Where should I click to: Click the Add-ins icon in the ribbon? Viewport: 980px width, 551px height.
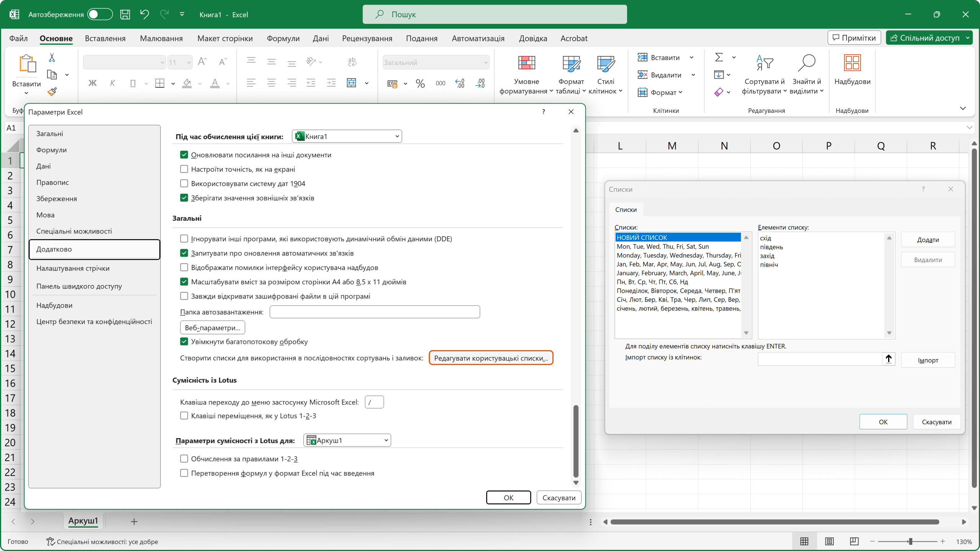pyautogui.click(x=852, y=63)
